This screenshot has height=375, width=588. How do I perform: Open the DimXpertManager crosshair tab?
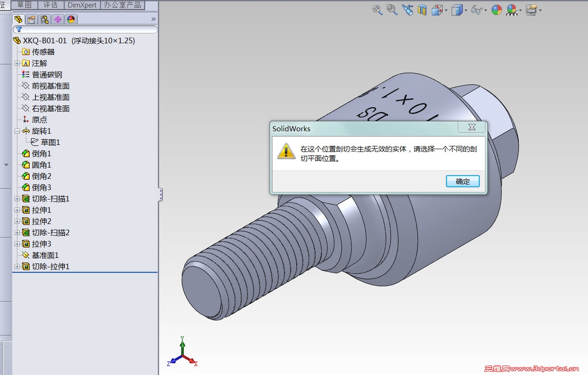tap(58, 19)
